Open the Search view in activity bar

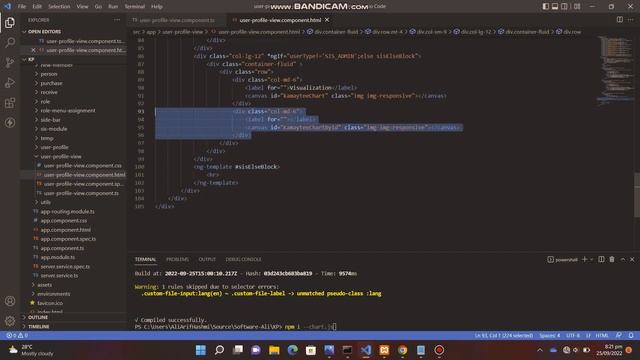(10, 42)
